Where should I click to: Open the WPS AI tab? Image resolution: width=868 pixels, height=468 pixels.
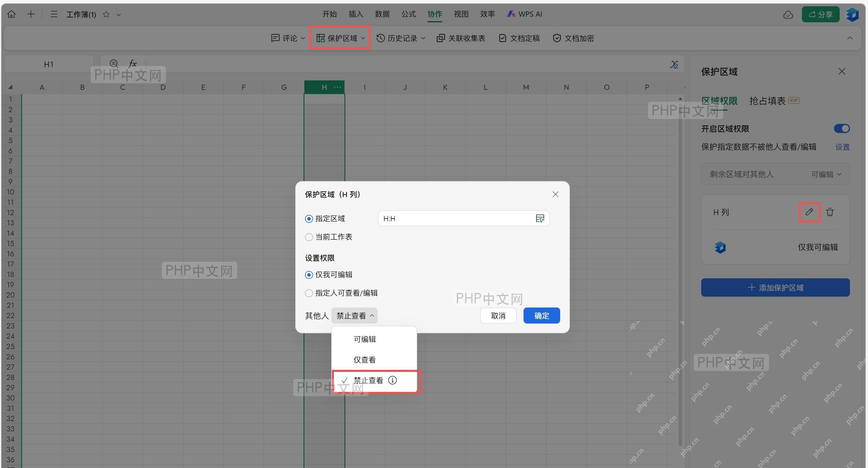click(x=524, y=14)
